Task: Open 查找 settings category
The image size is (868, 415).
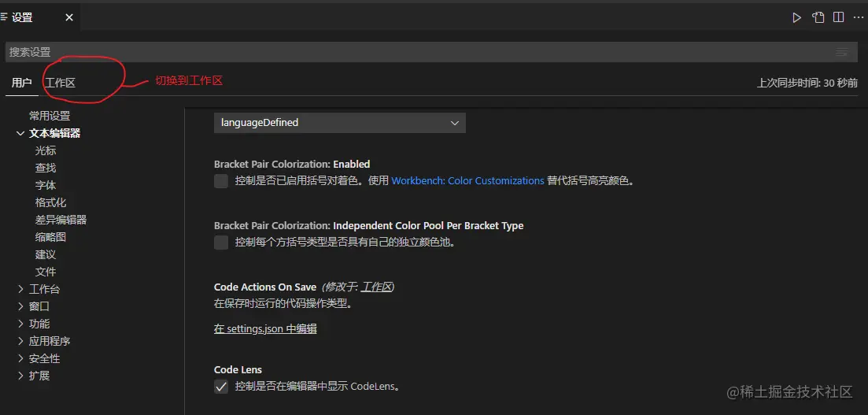Action: [x=46, y=168]
